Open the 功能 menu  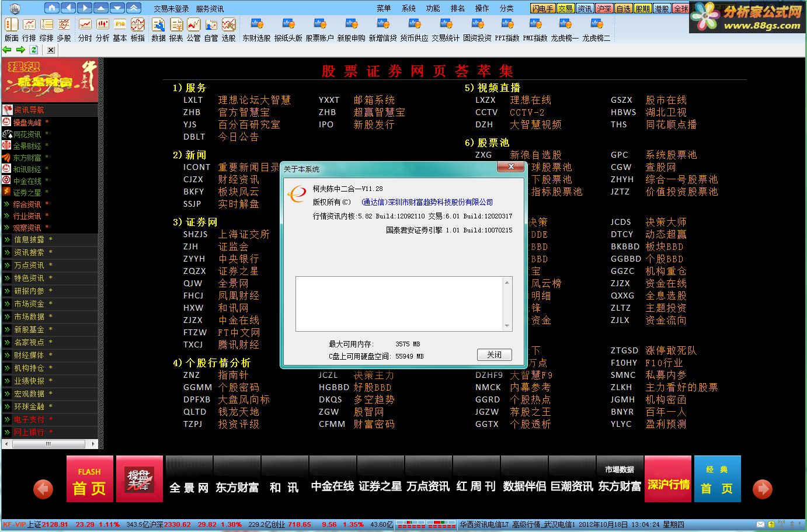pos(433,8)
